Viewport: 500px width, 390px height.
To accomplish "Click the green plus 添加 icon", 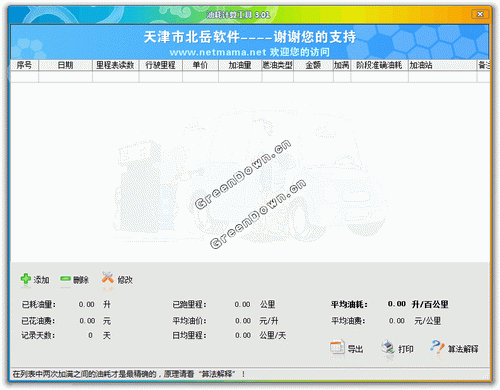I will [26, 279].
